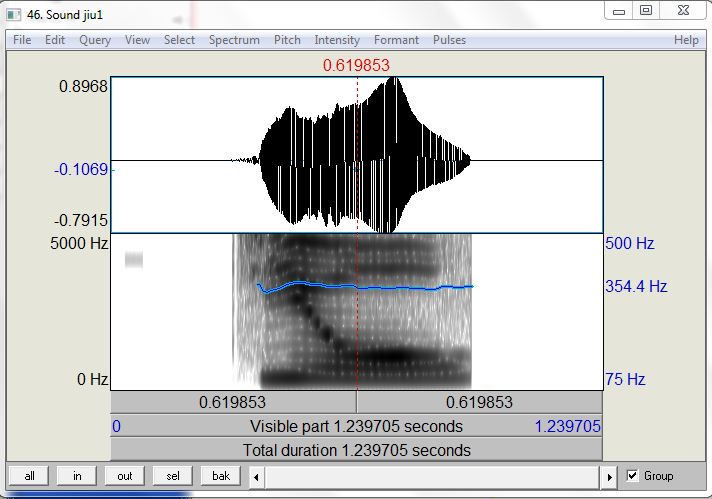Click the red cursor time 0.619853 label
Image resolution: width=712 pixels, height=499 pixels.
[356, 65]
